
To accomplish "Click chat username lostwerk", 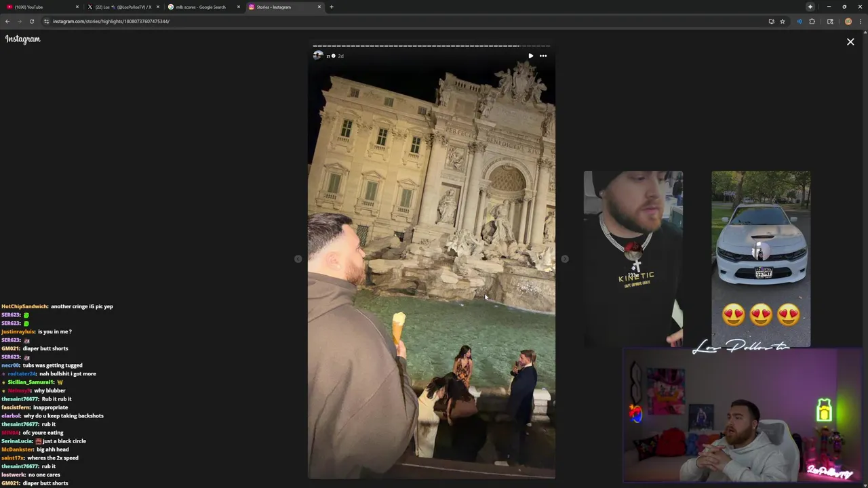I will (14, 474).
